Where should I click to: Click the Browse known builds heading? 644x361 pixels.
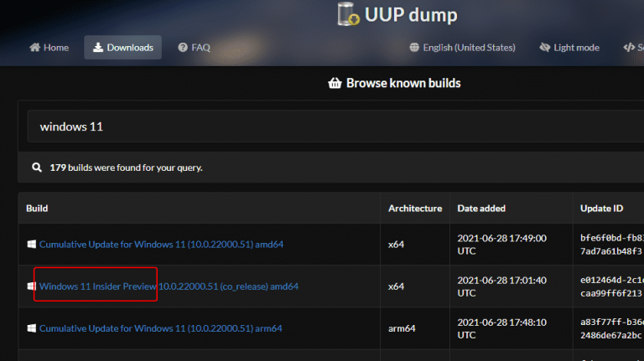tap(403, 83)
